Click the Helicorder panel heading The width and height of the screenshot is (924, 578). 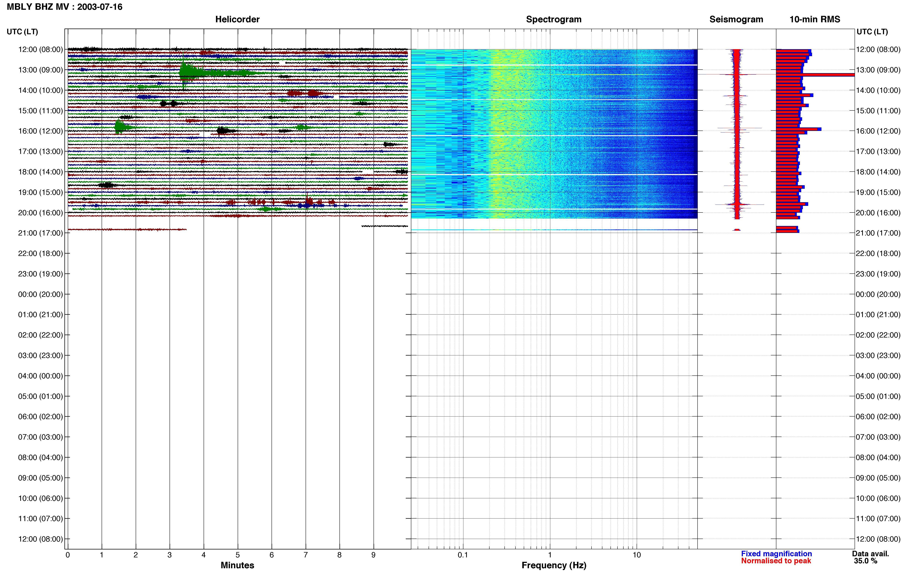[x=237, y=20]
